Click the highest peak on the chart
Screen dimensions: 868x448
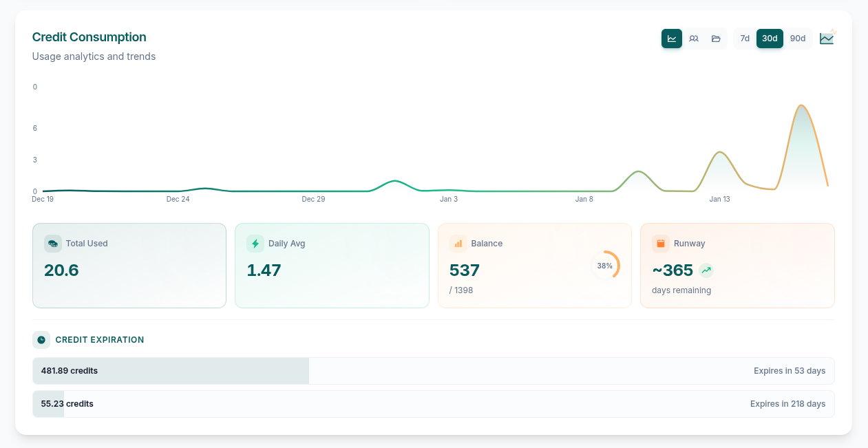(801, 106)
